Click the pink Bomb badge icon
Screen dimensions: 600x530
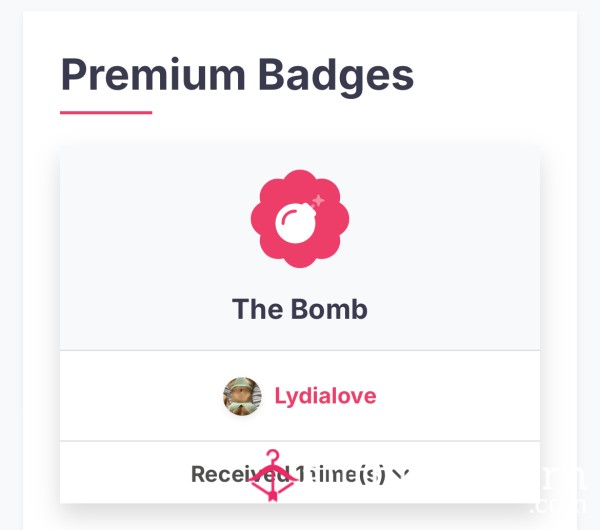(300, 219)
